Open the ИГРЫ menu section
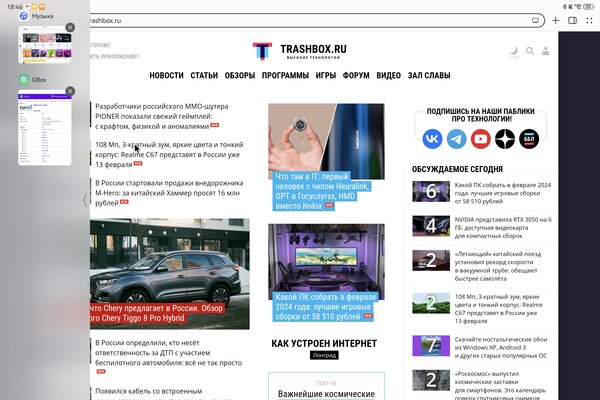 [326, 75]
